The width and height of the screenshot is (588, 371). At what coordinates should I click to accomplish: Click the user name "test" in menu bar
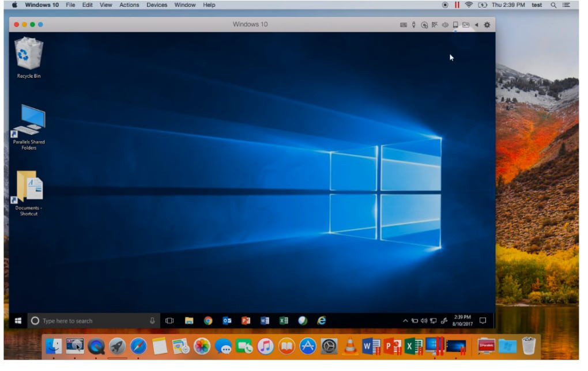click(537, 5)
